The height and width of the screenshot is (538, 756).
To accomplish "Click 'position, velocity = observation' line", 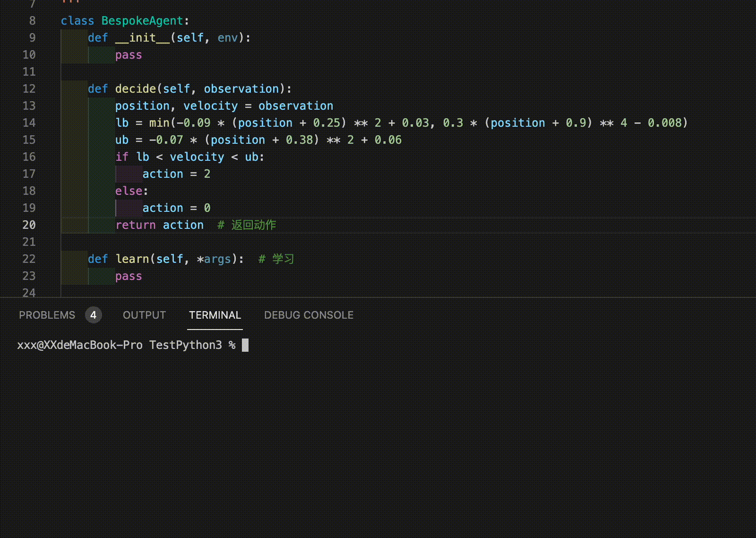I will [224, 106].
